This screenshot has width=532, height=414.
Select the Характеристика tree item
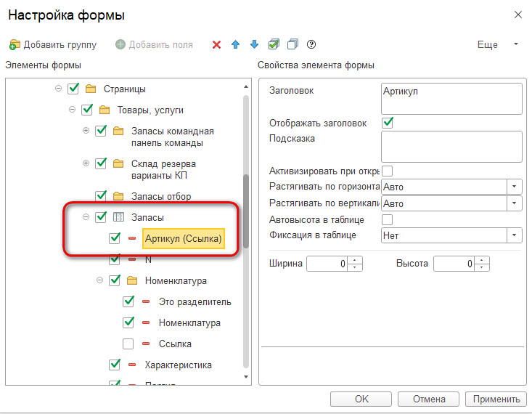click(x=178, y=365)
